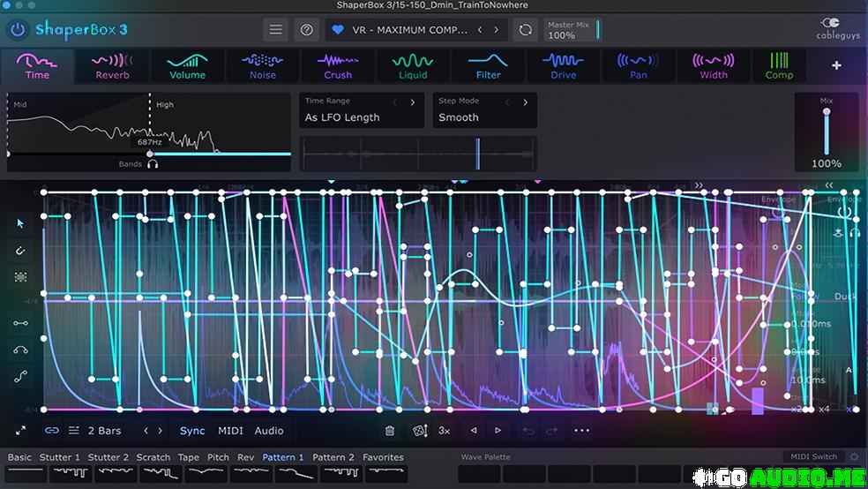Image resolution: width=868 pixels, height=489 pixels.
Task: Choose the arc curve tool
Action: [20, 350]
